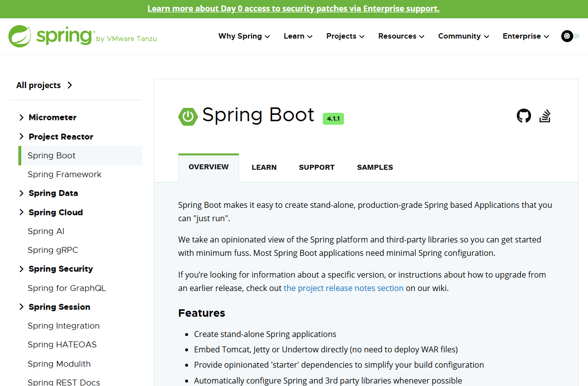The width and height of the screenshot is (588, 386).
Task: Open the project release notes section link
Action: 343,288
